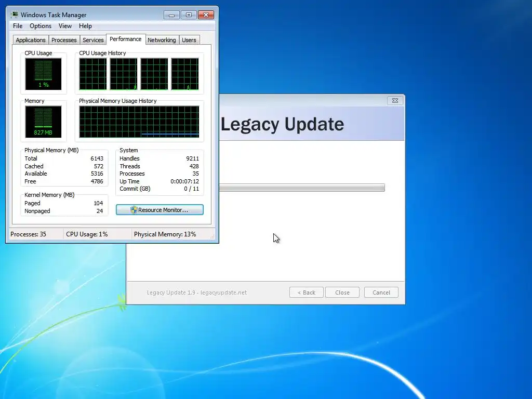Click Back in Legacy Update installer
The height and width of the screenshot is (399, 532).
click(307, 292)
